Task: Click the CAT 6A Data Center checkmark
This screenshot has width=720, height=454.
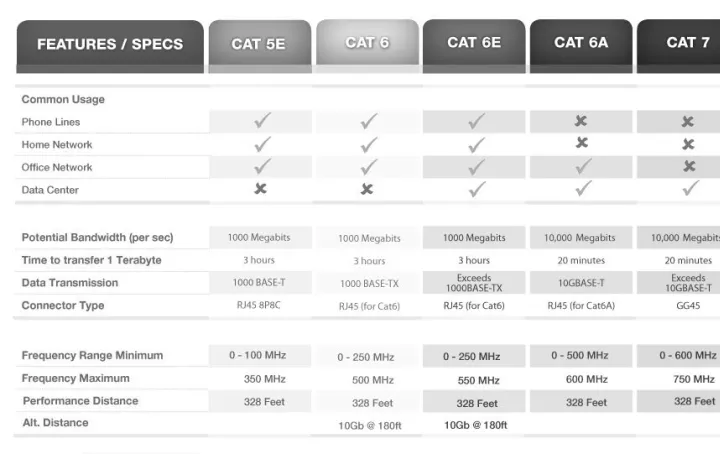Action: point(583,188)
